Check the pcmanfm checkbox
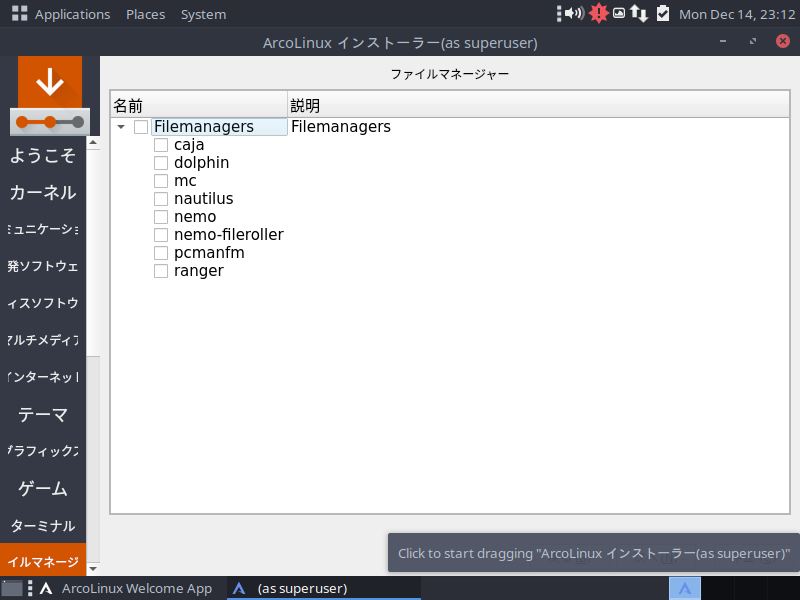This screenshot has height=600, width=800. tap(161, 253)
